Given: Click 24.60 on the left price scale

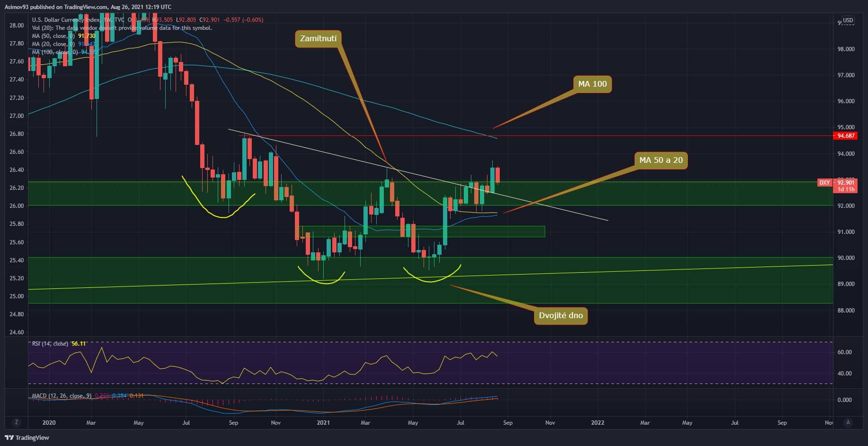Looking at the screenshot, I should click(17, 332).
